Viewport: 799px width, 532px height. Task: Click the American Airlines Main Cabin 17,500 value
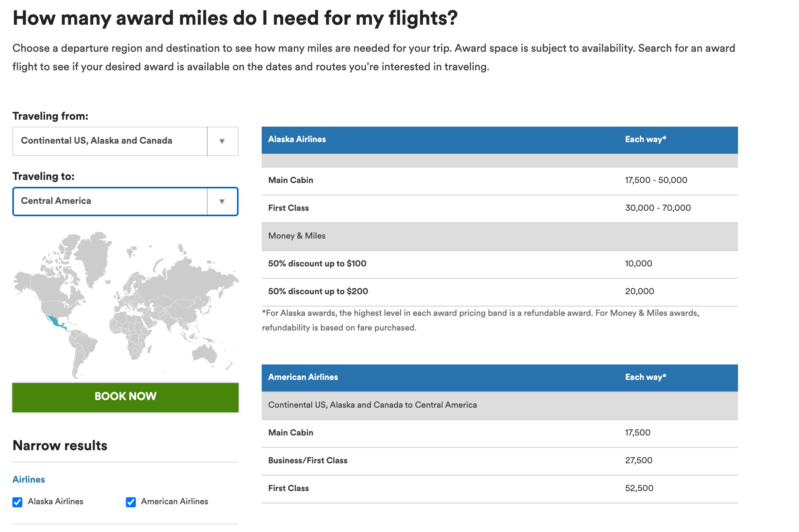coord(638,433)
